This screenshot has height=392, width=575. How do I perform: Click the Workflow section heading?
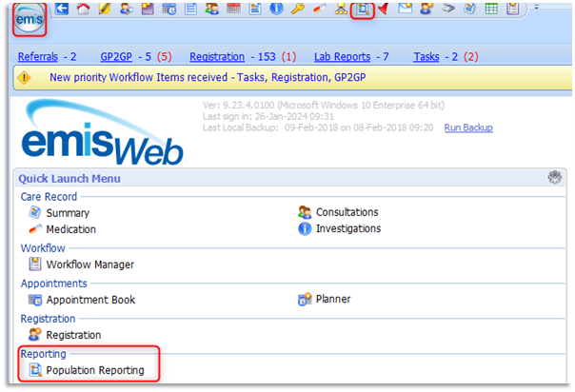[x=43, y=248]
